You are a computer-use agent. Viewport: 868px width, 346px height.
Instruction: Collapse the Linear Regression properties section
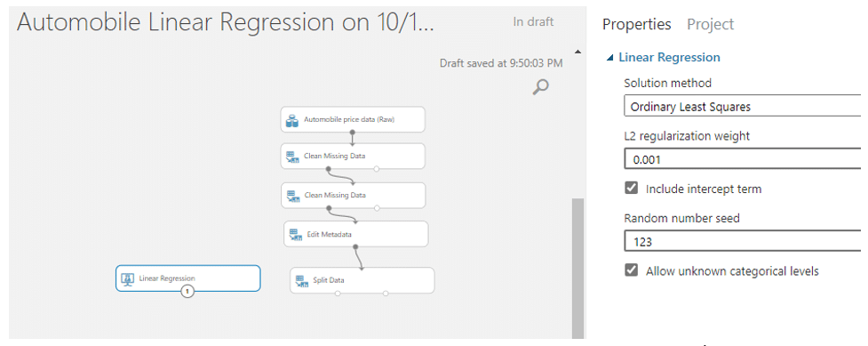tap(610, 58)
